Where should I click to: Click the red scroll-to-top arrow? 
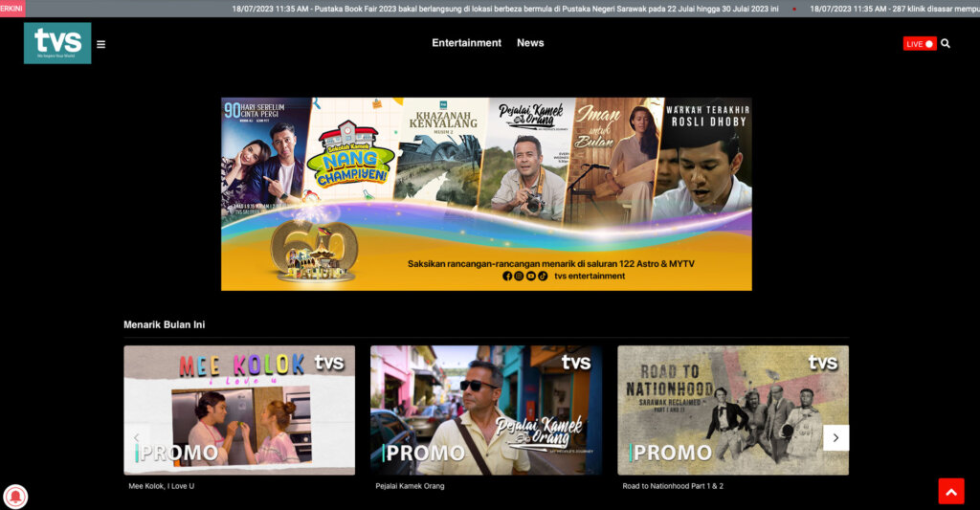(x=951, y=491)
